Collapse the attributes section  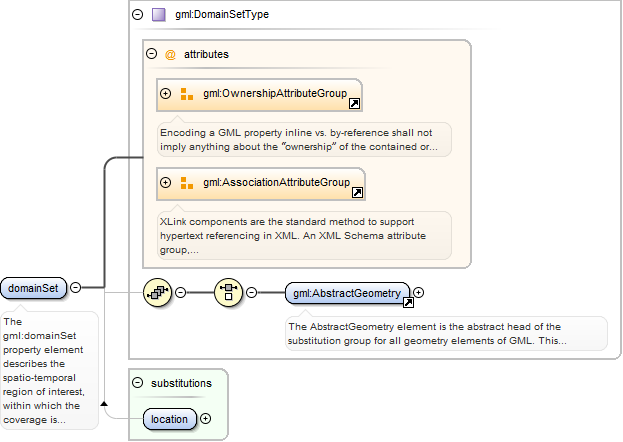[152, 55]
